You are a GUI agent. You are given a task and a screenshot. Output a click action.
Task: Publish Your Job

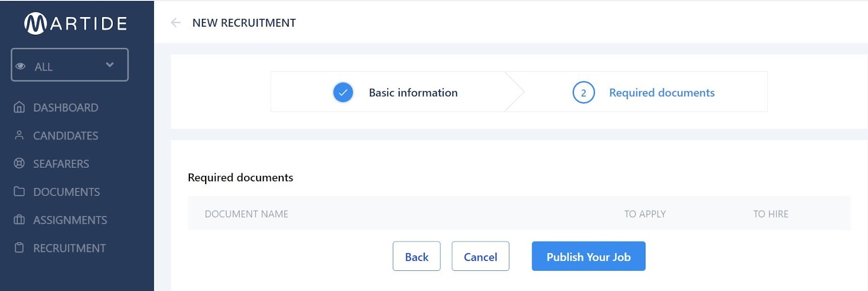click(x=588, y=256)
